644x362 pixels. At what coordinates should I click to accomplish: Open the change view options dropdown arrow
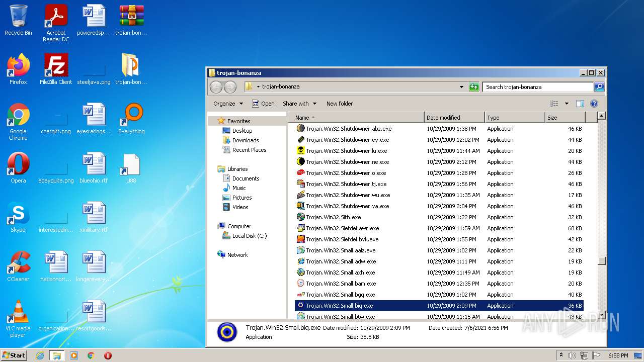(567, 104)
